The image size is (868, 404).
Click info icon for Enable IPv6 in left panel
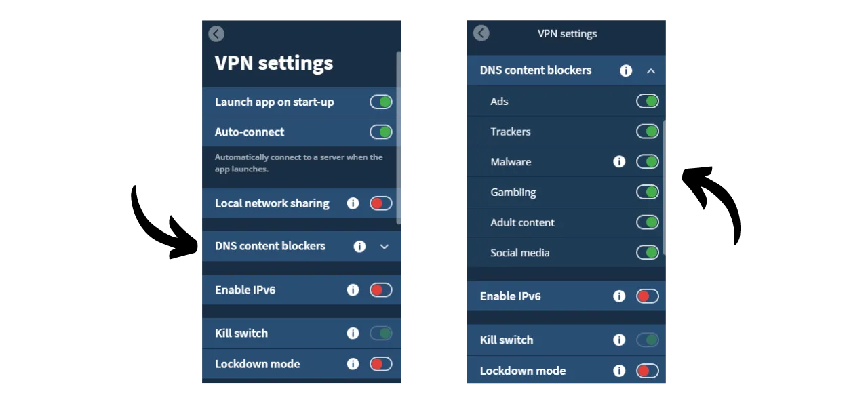point(353,290)
